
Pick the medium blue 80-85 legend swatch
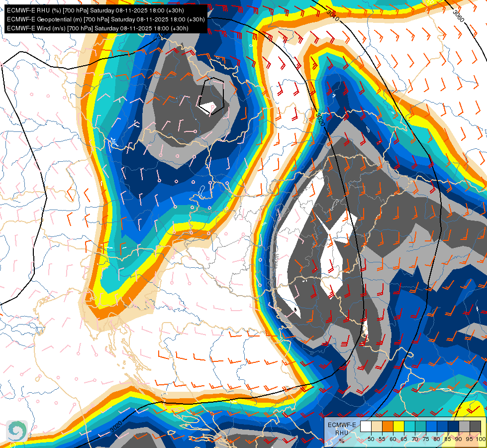coord(443,426)
